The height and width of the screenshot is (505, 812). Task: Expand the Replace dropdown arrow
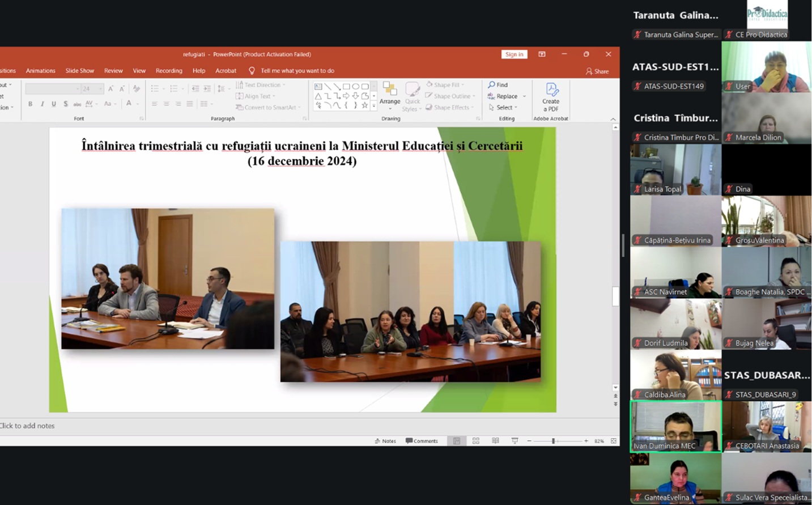tap(524, 96)
